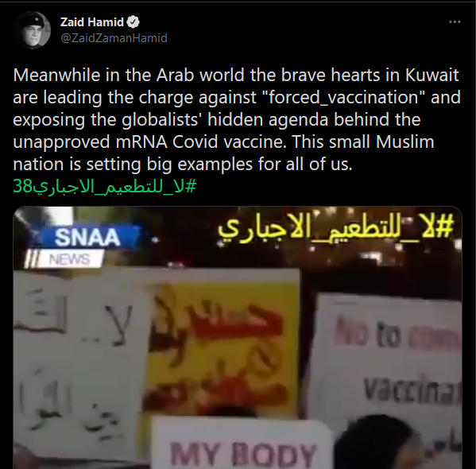476x469 pixels.
Task: Click the SNAA logo in the video
Action: tap(87, 237)
